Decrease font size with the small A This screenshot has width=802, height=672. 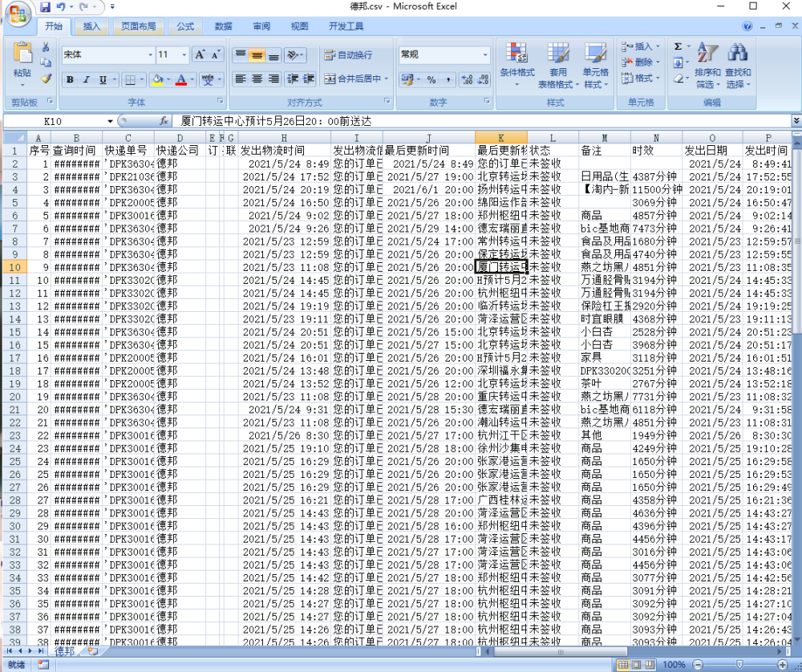pos(216,55)
